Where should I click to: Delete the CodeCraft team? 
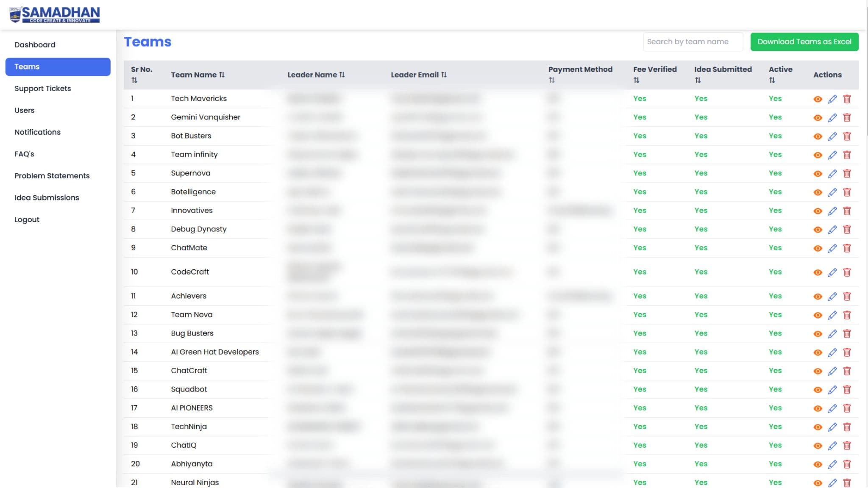coord(847,272)
